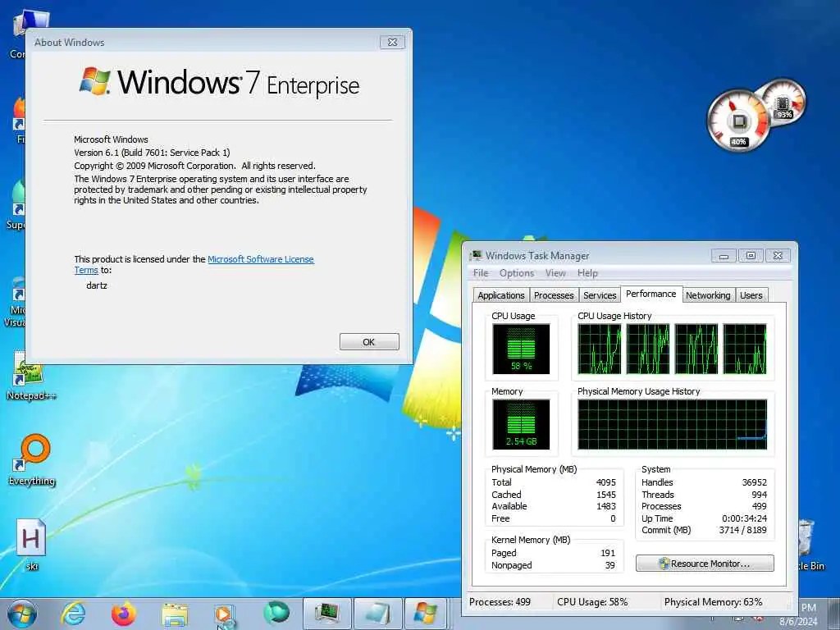Click Processes: 499 in the status bar

500,602
